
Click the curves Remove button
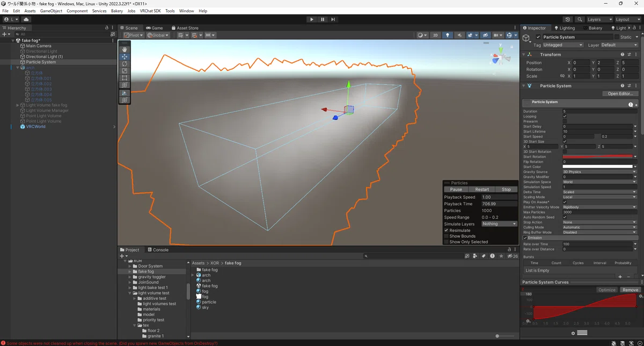tap(630, 290)
